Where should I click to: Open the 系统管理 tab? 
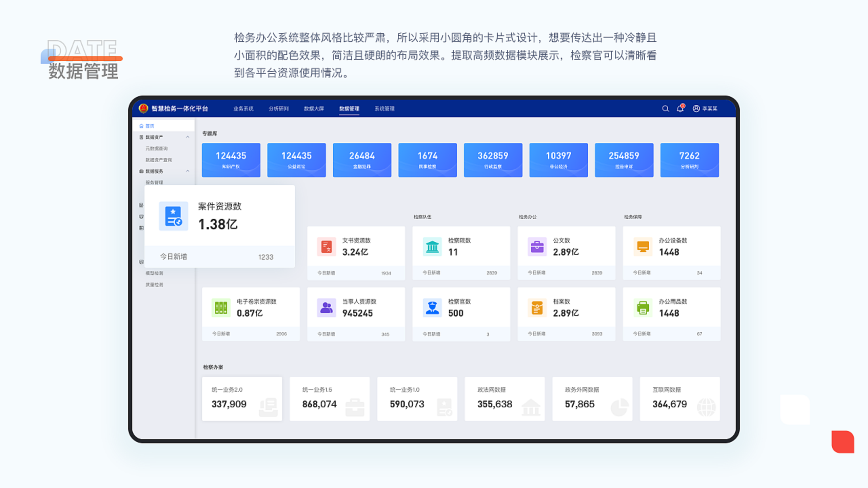click(384, 109)
